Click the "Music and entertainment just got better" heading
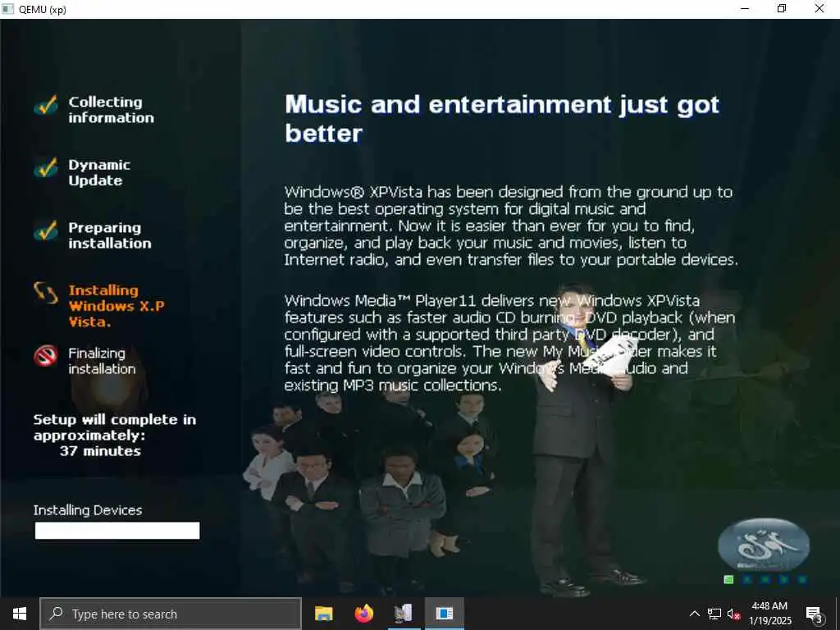 [502, 118]
